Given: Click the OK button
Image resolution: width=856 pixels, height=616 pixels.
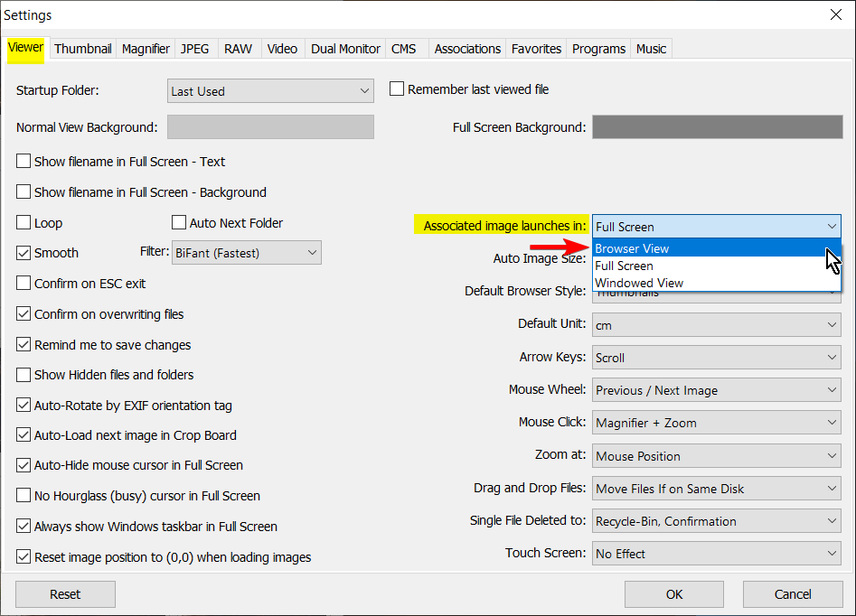Looking at the screenshot, I should pos(674,594).
